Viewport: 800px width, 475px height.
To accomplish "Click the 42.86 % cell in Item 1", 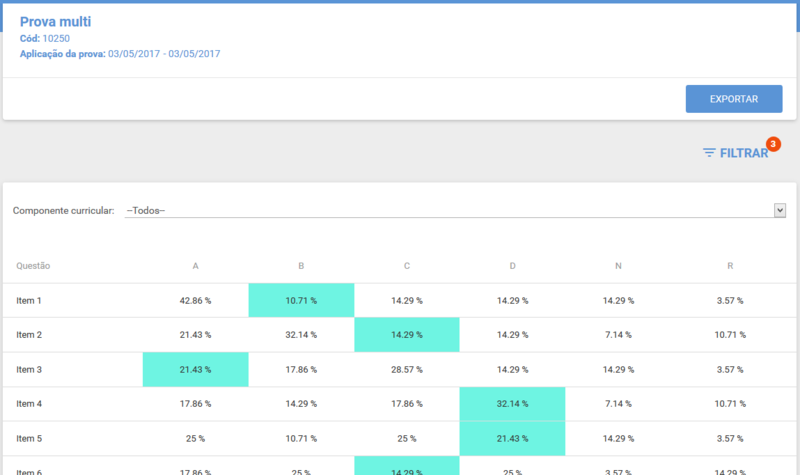I will (x=195, y=301).
